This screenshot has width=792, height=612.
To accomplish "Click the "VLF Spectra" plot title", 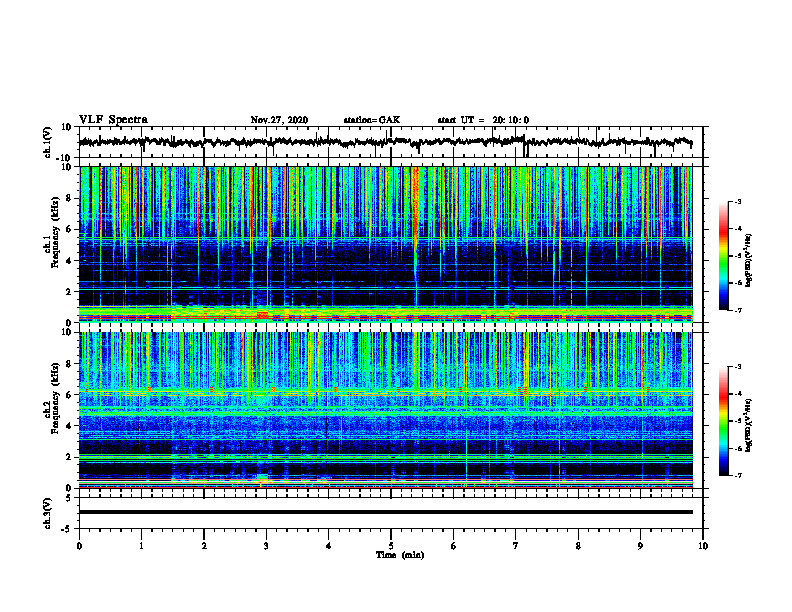I will pos(113,119).
